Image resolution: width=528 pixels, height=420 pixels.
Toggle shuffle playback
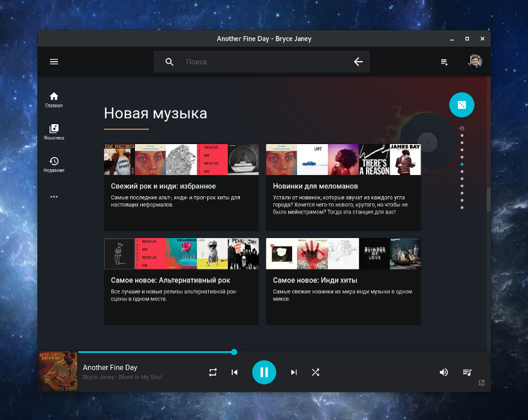pyautogui.click(x=316, y=372)
